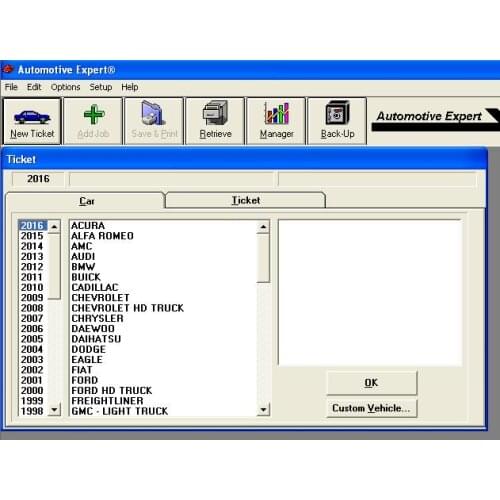Click the New Ticket car icon
Image resolution: width=500 pixels, height=500 pixels.
point(32,117)
